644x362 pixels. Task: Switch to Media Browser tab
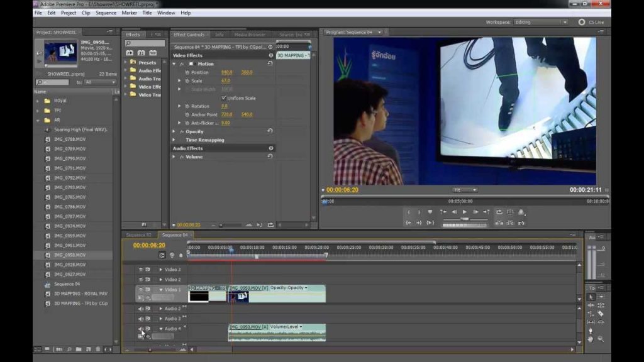coord(250,35)
